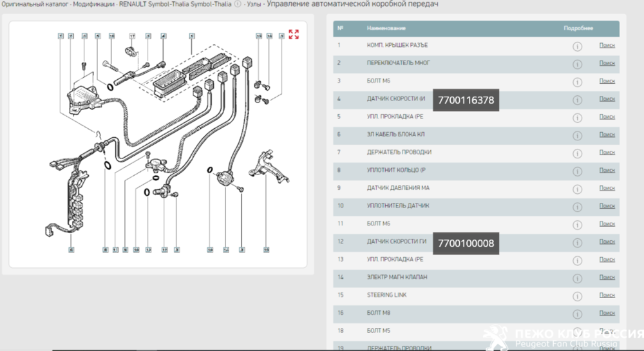Open Оригинальный каталог breadcrumb

[x=35, y=4]
